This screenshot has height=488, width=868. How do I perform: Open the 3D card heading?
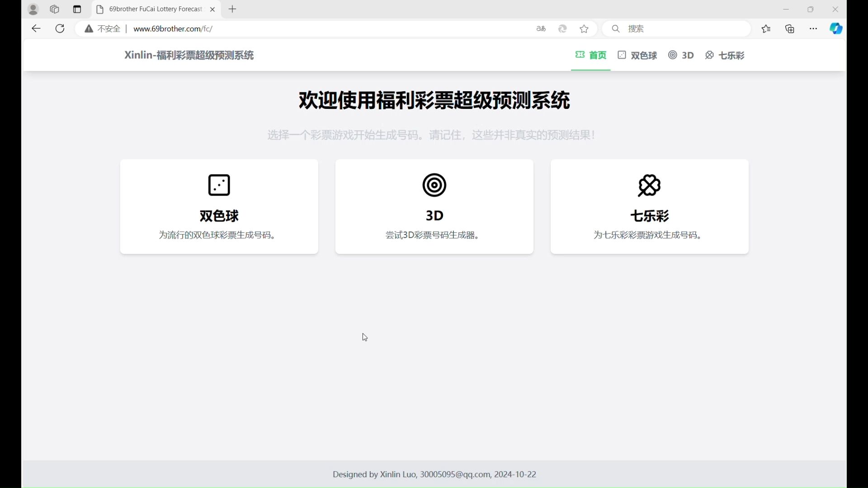[x=434, y=216]
